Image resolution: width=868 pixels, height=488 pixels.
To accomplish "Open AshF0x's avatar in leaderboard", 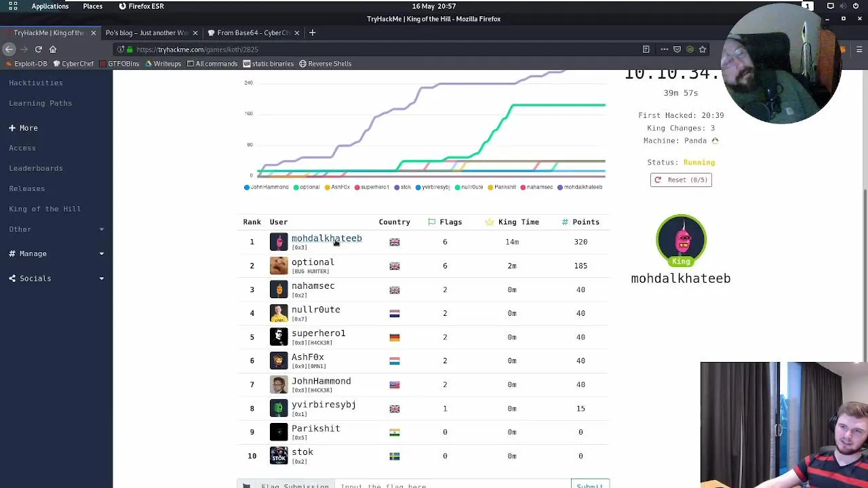I will coord(279,361).
